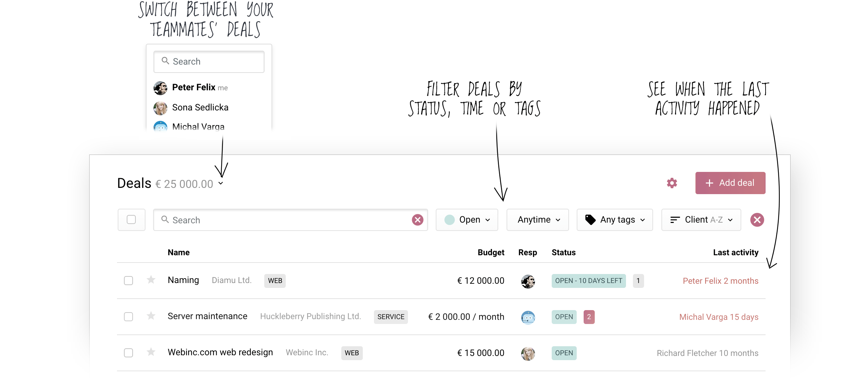Click the Status column header
This screenshot has width=868, height=382.
coord(564,252)
